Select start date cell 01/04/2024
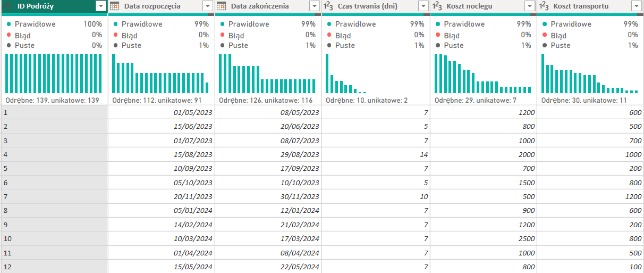Screen dimensions: 644x273 click(x=162, y=253)
